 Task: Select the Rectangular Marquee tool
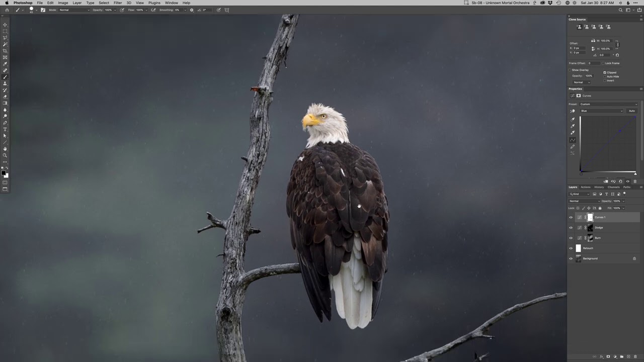(5, 31)
